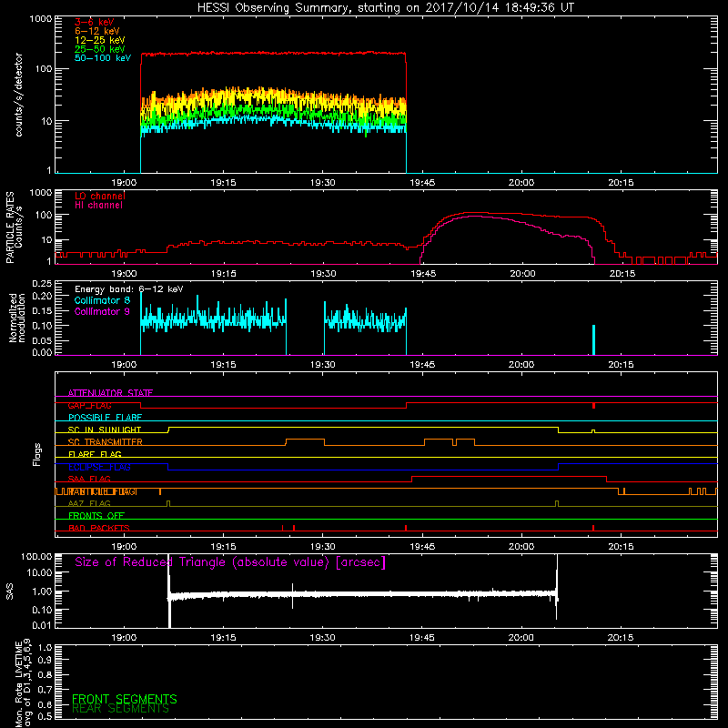The height and width of the screenshot is (728, 728).
Task: Select the red 3-6 keV legend label
Action: click(x=95, y=22)
